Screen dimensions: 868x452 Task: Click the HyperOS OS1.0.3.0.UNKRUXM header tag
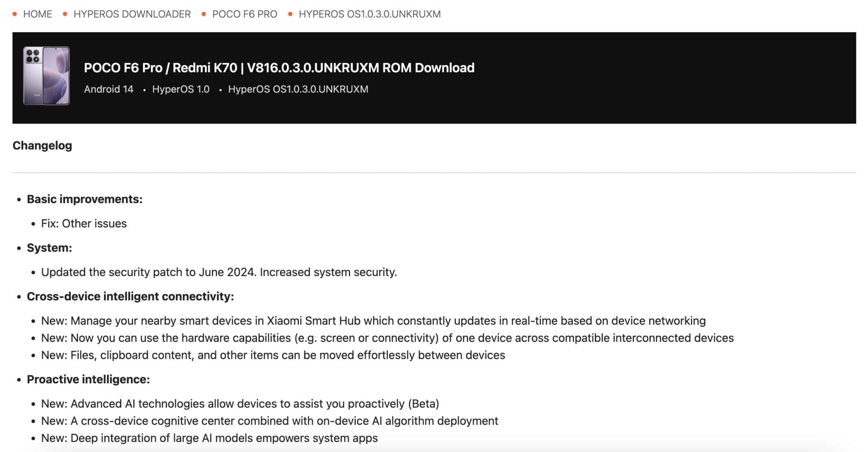point(298,89)
